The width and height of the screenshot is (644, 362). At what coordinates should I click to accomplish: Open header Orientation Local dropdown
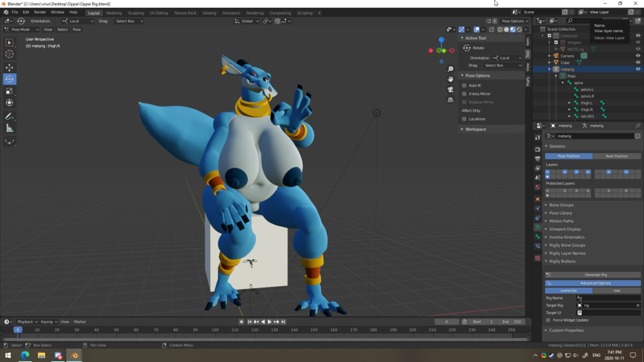click(78, 21)
